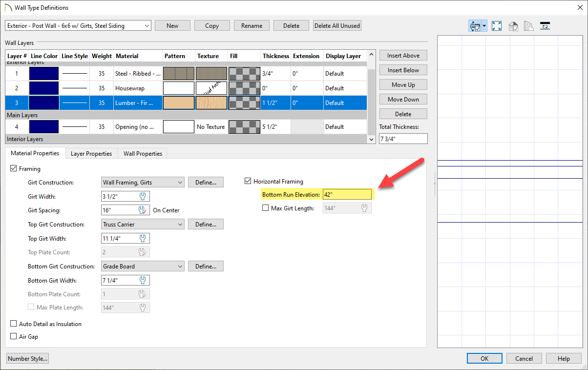Open the wall type name dropdown

click(x=78, y=26)
